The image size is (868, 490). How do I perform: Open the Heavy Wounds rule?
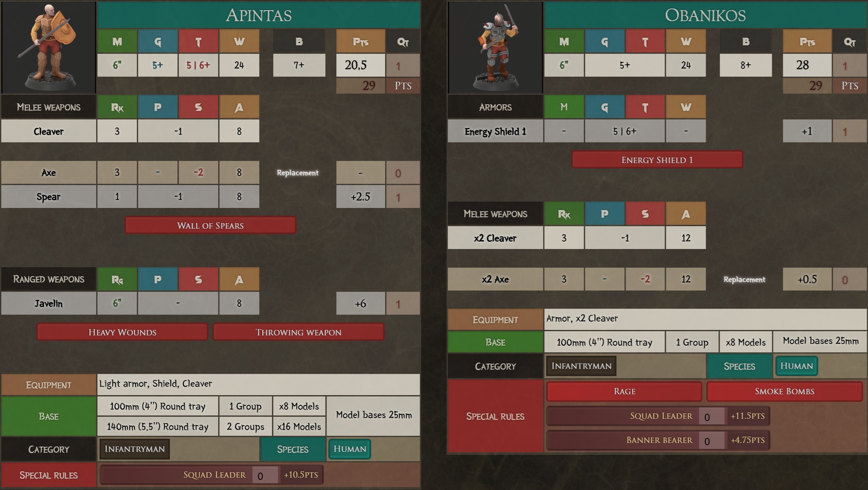point(122,332)
